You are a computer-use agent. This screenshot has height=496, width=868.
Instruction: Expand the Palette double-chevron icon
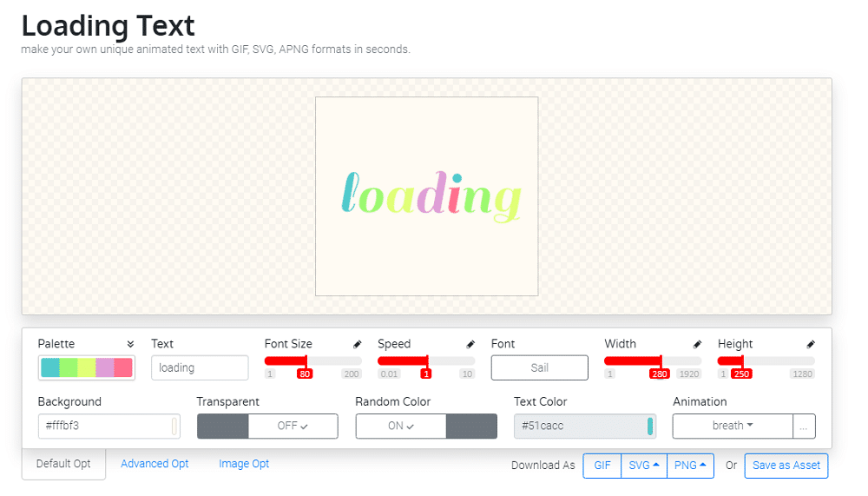130,344
